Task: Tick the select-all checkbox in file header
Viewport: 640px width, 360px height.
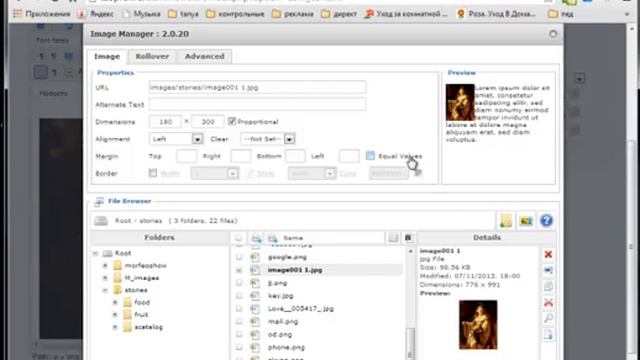Action: coord(239,238)
